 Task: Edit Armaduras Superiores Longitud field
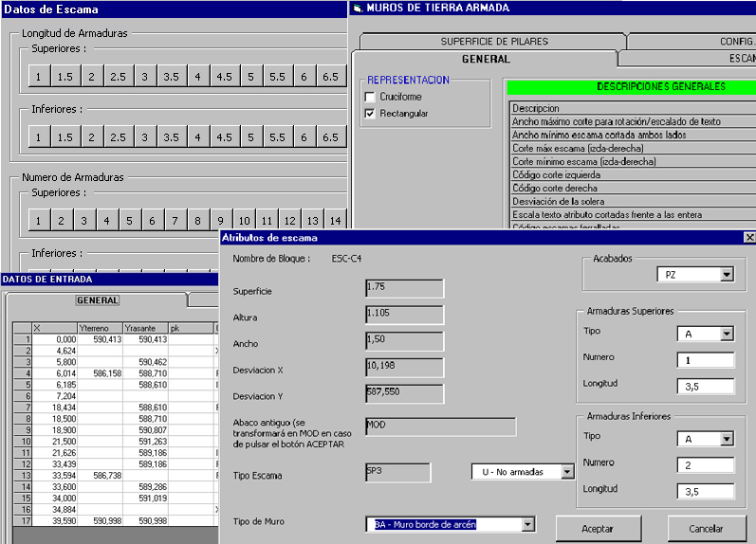coord(706,387)
